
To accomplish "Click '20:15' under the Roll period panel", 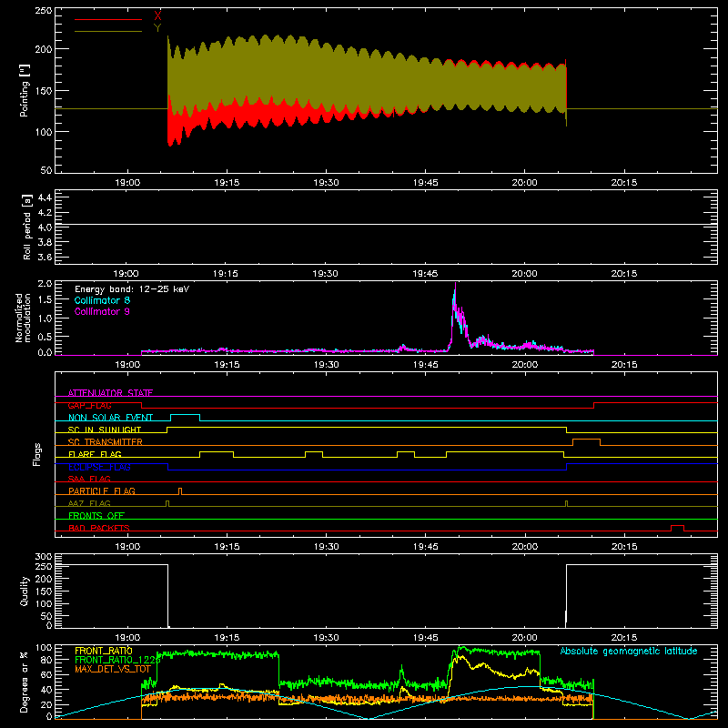I will coord(624,274).
